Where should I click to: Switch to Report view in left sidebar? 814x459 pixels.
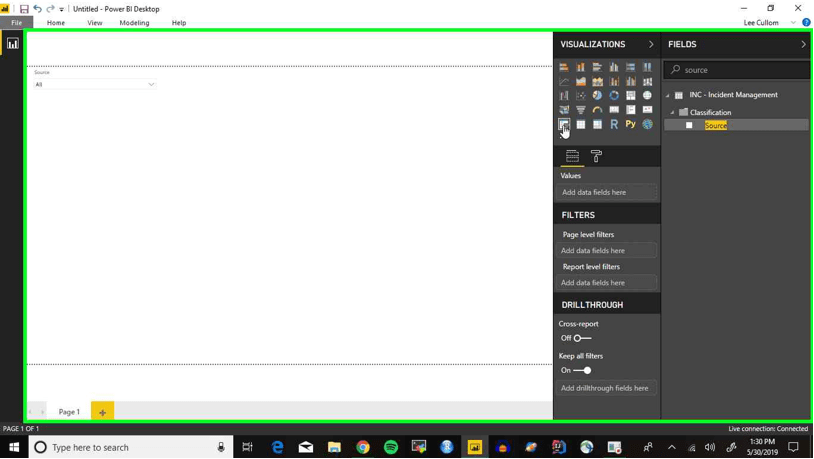click(12, 44)
